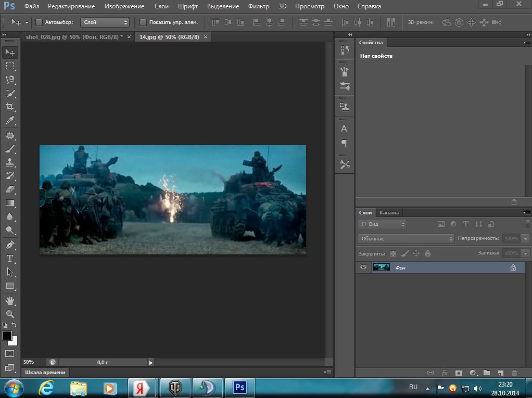532x398 pixels.
Task: Open World of Tanks from taskbar
Action: click(176, 388)
